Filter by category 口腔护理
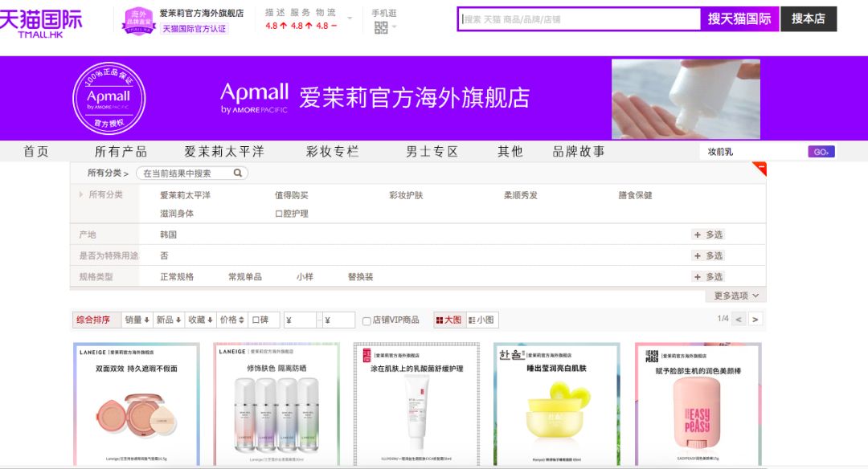 (x=292, y=214)
